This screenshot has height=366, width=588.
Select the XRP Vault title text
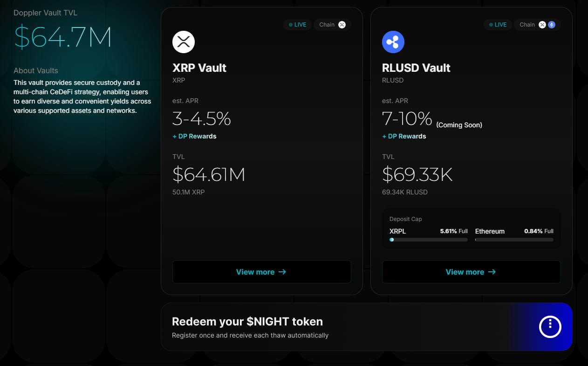click(x=199, y=68)
